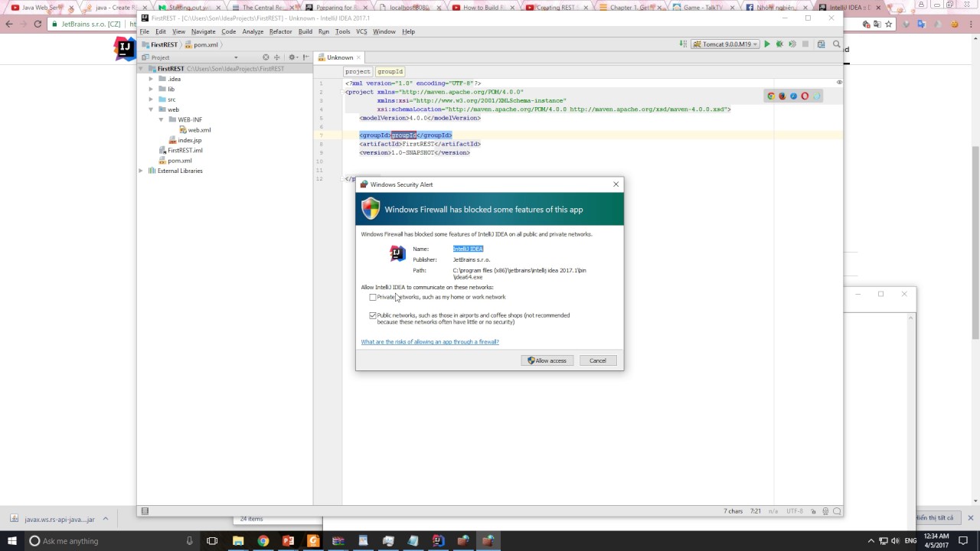Open the Tomcat 9.0.0.M19 run configuration dropdown

click(x=725, y=44)
